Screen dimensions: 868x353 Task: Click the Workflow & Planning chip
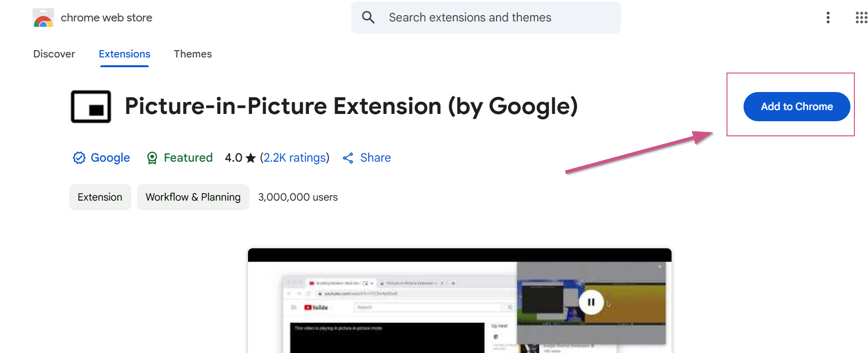tap(193, 197)
